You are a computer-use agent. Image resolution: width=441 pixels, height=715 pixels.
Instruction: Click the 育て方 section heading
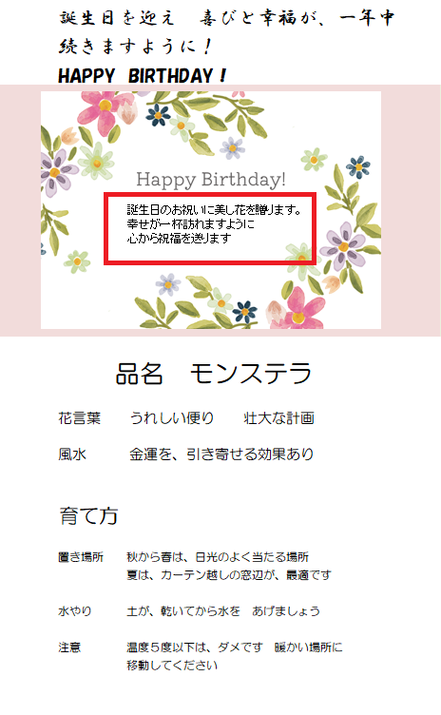click(x=88, y=516)
